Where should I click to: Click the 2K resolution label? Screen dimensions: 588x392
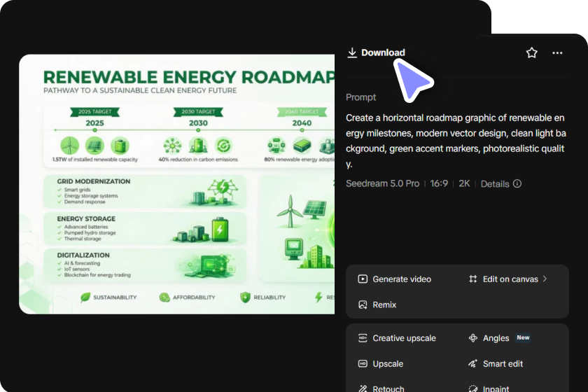(464, 183)
